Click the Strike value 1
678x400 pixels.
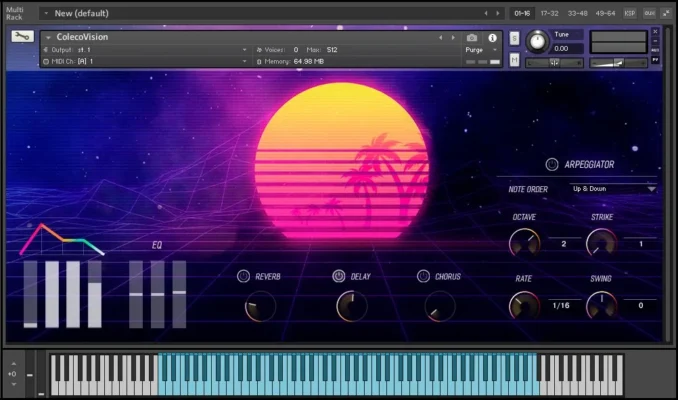coord(640,244)
